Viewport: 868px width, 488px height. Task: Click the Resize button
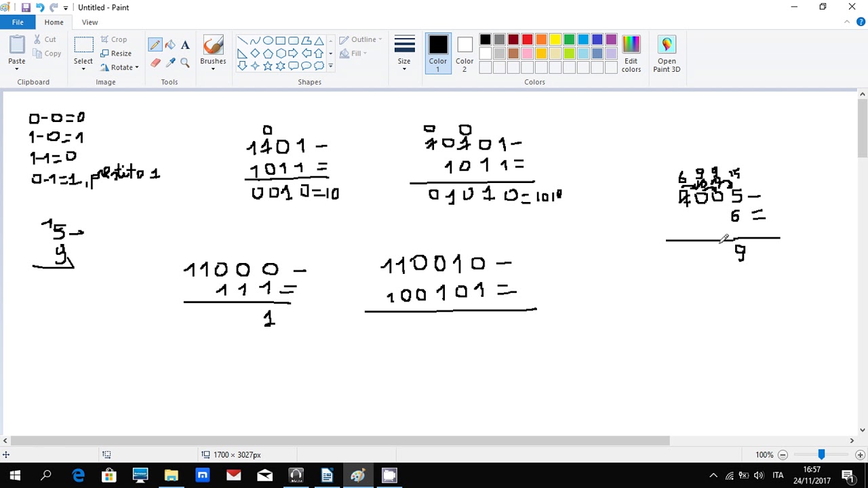click(x=116, y=54)
